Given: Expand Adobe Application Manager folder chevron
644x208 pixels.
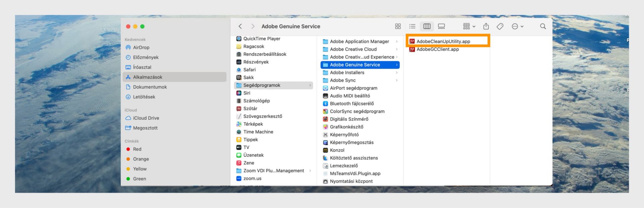Looking at the screenshot, I should (397, 42).
